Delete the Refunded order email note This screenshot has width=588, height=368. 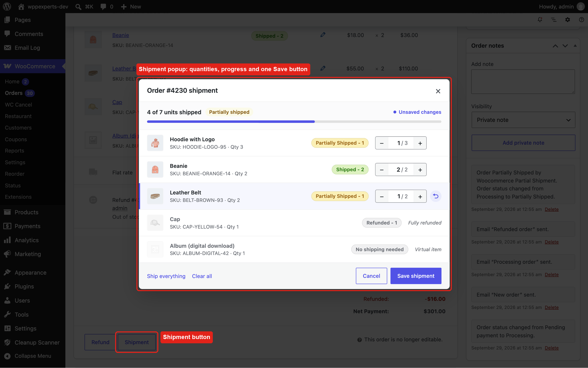[x=552, y=242]
